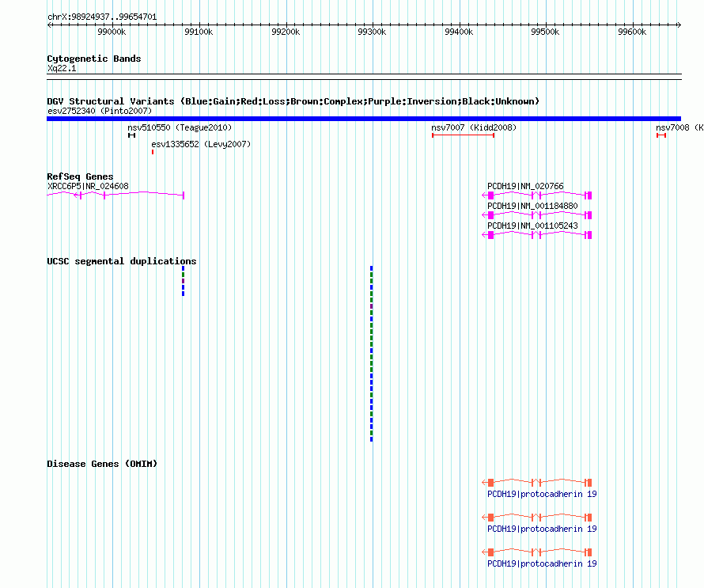The image size is (704, 588).
Task: Click the 99600k ruler label
Action: point(632,32)
